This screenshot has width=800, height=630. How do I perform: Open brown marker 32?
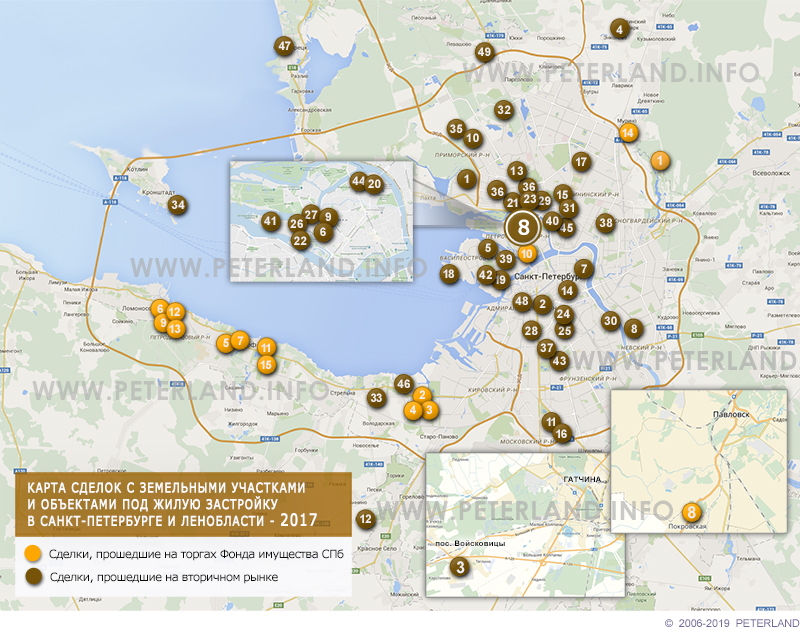click(x=504, y=110)
